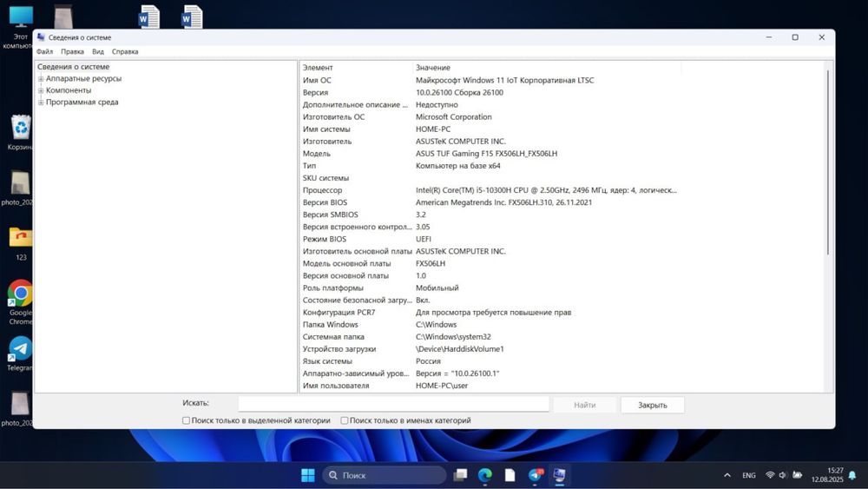
Task: Open the blank document app on taskbar
Action: coord(510,475)
